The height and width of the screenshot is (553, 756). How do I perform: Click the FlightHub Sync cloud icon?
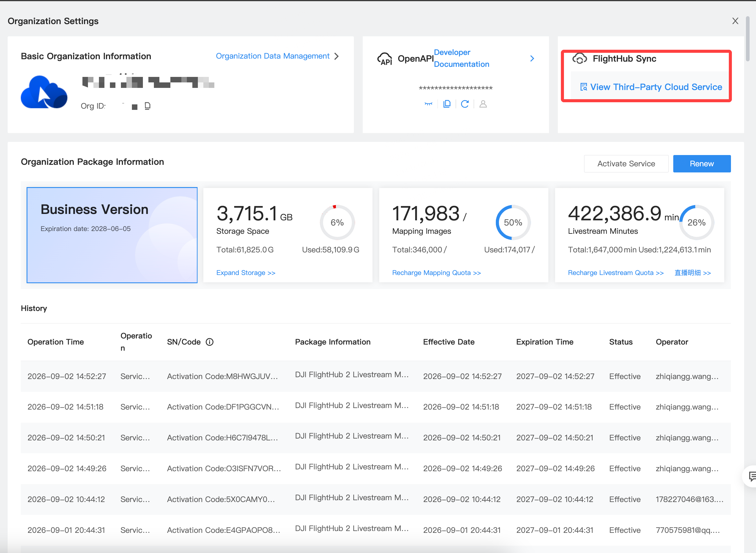579,59
